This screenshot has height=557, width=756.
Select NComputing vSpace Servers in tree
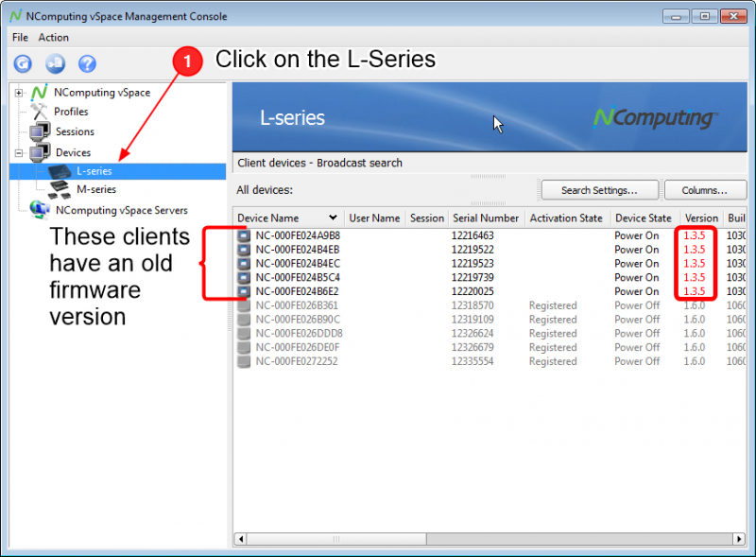pyautogui.click(x=122, y=210)
